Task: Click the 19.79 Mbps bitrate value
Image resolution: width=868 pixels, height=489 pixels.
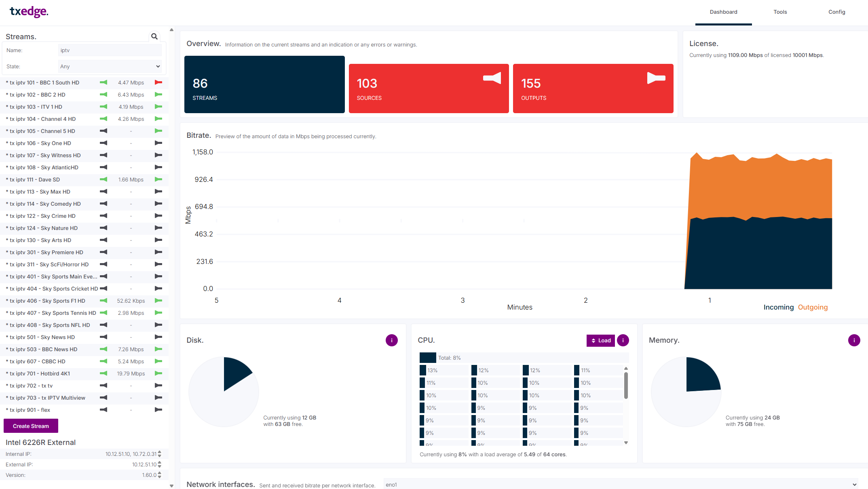Action: [x=131, y=373]
